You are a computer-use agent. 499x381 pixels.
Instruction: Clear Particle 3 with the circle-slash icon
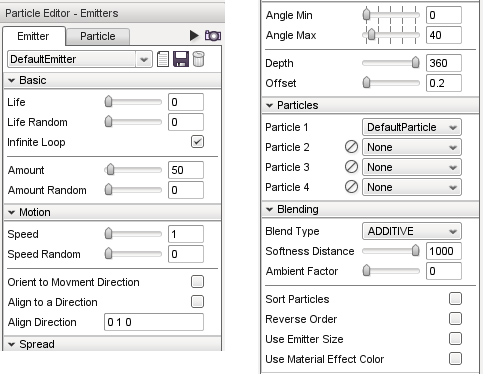coord(351,167)
